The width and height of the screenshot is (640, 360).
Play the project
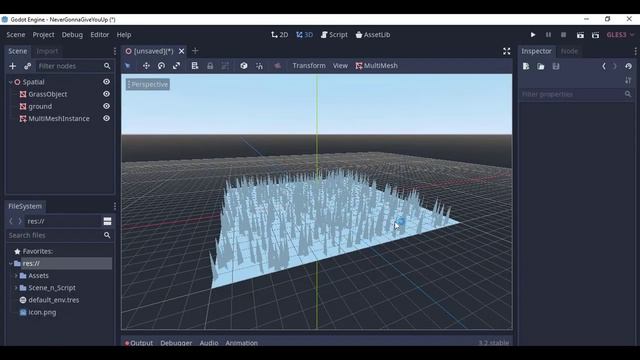[533, 35]
